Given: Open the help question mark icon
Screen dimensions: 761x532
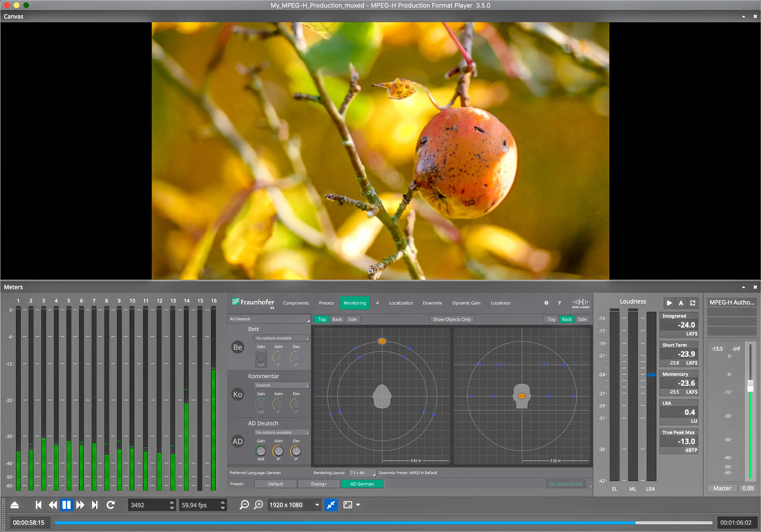Looking at the screenshot, I should (x=559, y=303).
